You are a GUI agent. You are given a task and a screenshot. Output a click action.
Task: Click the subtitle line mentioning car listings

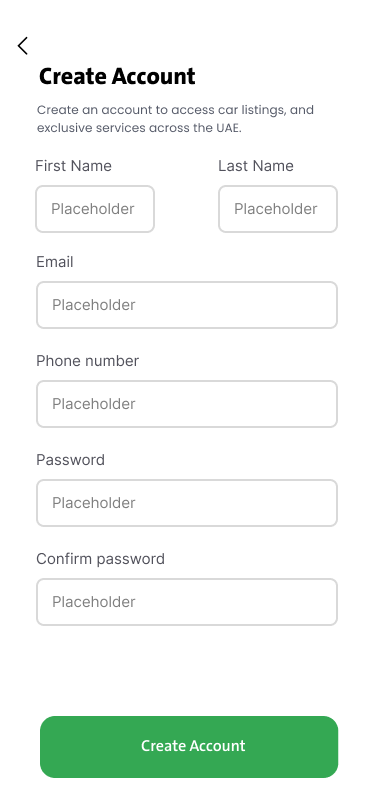pyautogui.click(x=175, y=110)
